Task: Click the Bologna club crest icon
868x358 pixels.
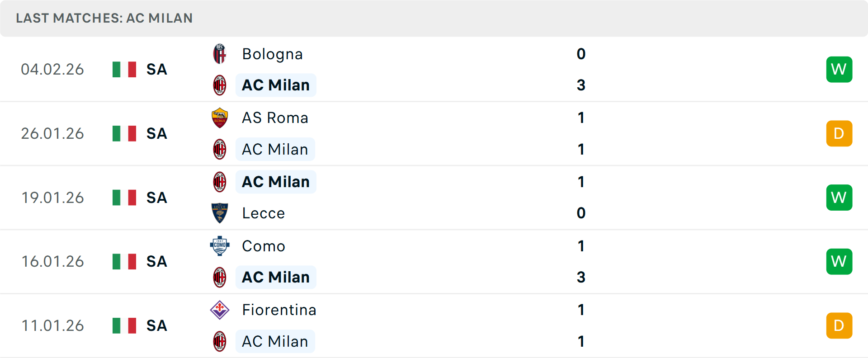Action: 220,54
